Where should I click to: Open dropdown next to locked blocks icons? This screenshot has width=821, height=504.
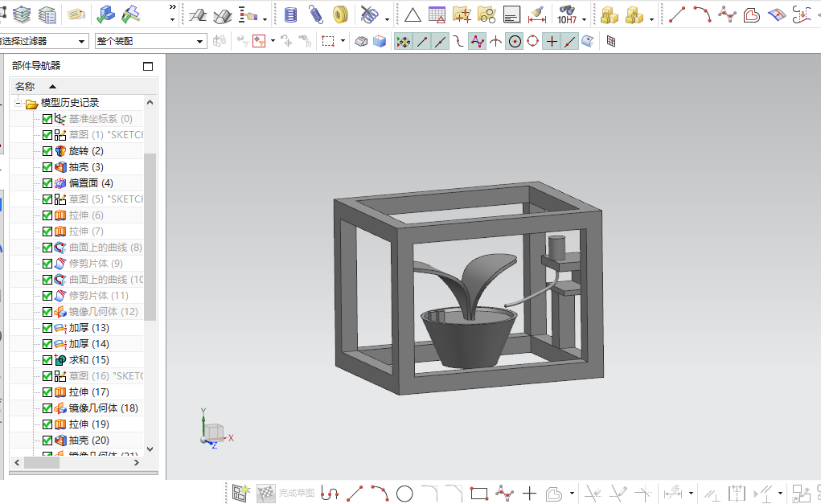pyautogui.click(x=651, y=20)
